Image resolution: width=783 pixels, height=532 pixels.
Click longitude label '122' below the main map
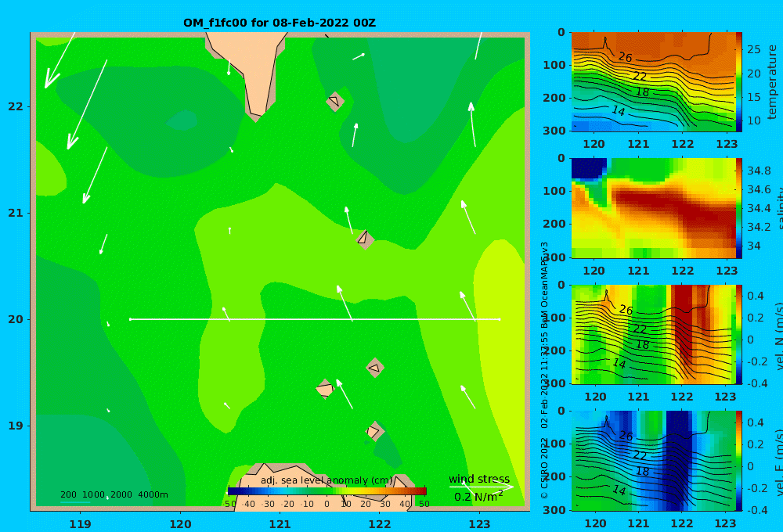point(380,524)
